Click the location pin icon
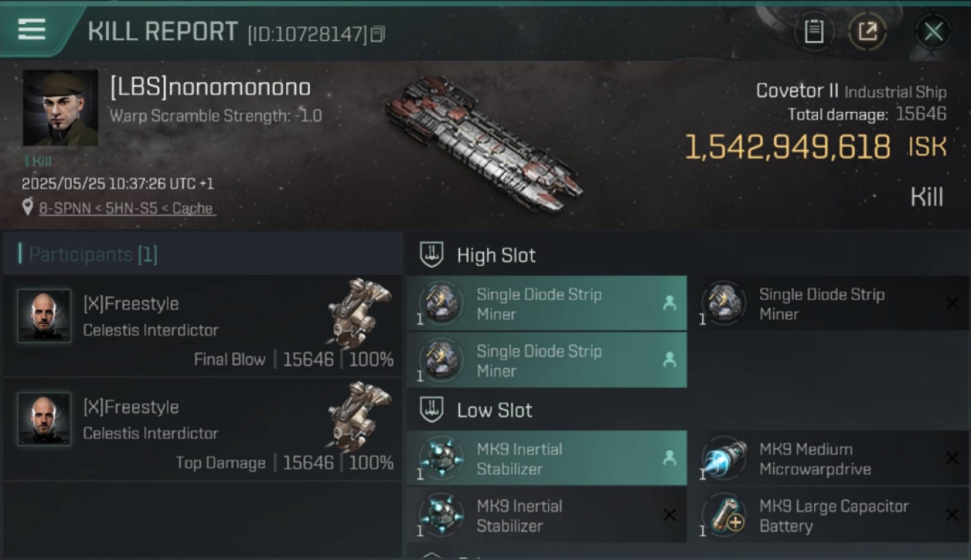The height and width of the screenshot is (560, 971). [28, 208]
